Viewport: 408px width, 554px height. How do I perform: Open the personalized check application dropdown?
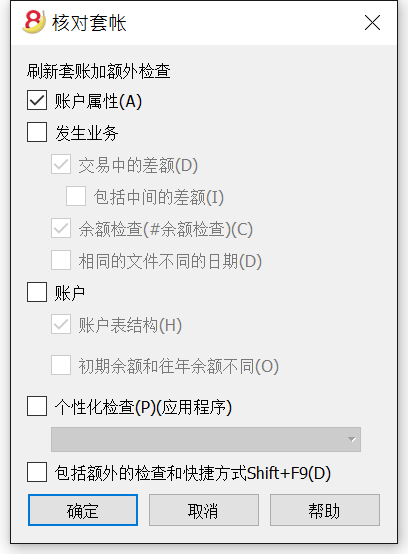click(206, 440)
